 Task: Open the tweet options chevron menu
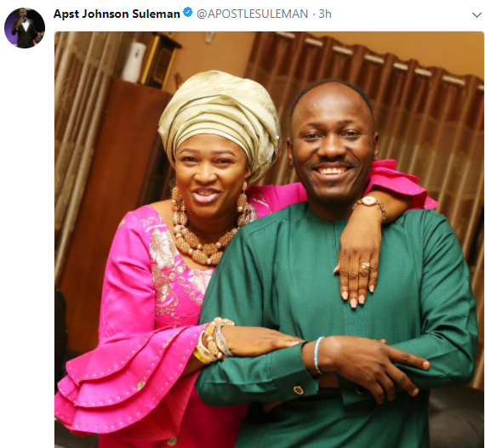pyautogui.click(x=476, y=14)
